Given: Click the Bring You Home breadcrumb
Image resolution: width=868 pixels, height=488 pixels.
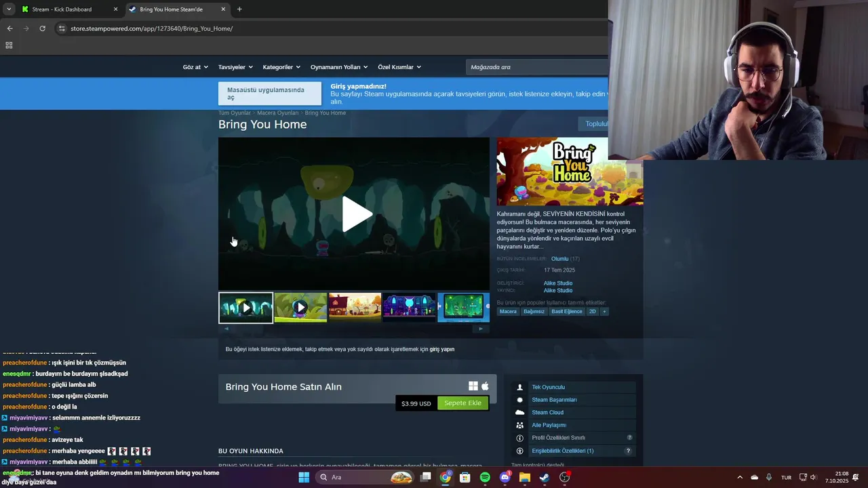Looking at the screenshot, I should click(325, 113).
